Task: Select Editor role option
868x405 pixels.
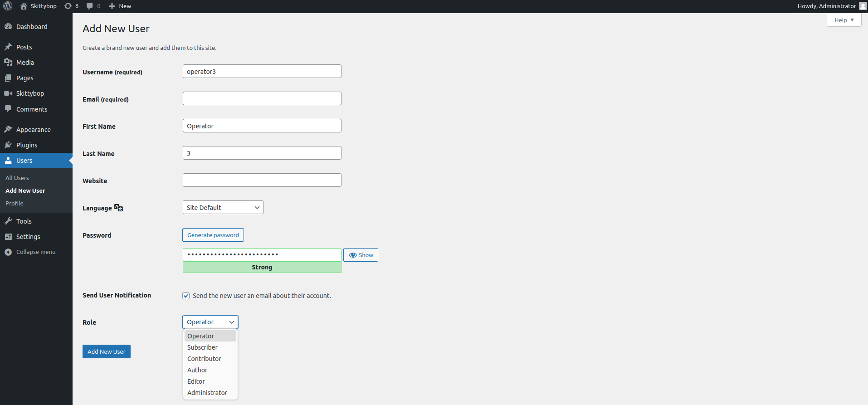Action: (x=210, y=381)
